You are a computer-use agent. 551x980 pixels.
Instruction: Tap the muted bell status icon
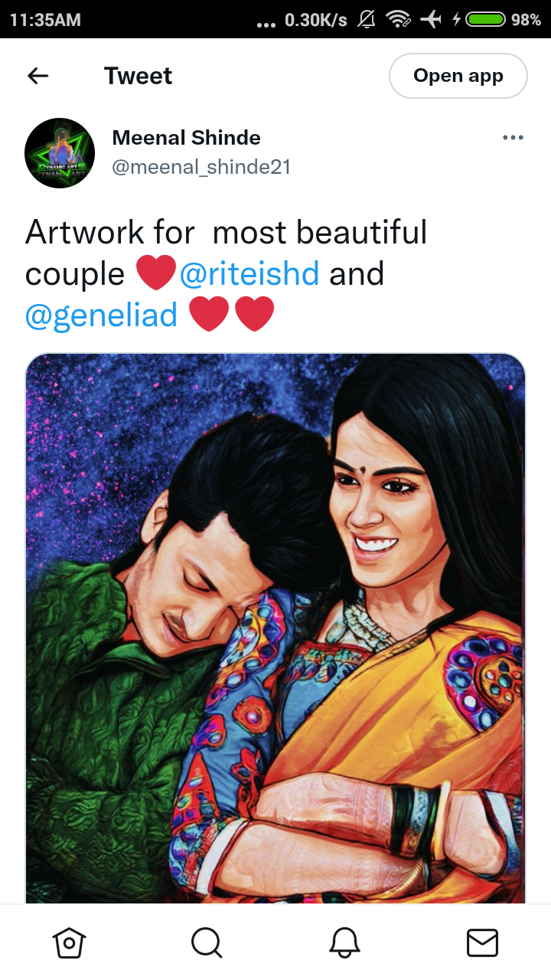point(367,19)
